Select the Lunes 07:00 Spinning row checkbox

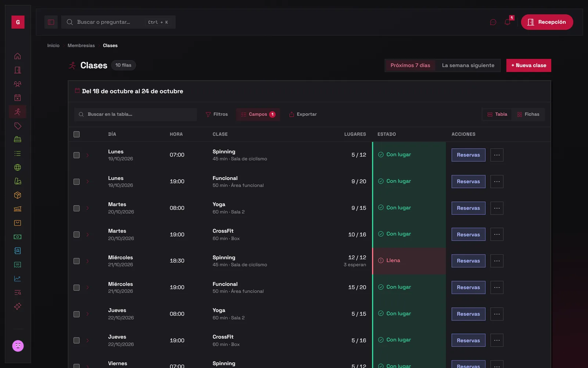(76, 155)
